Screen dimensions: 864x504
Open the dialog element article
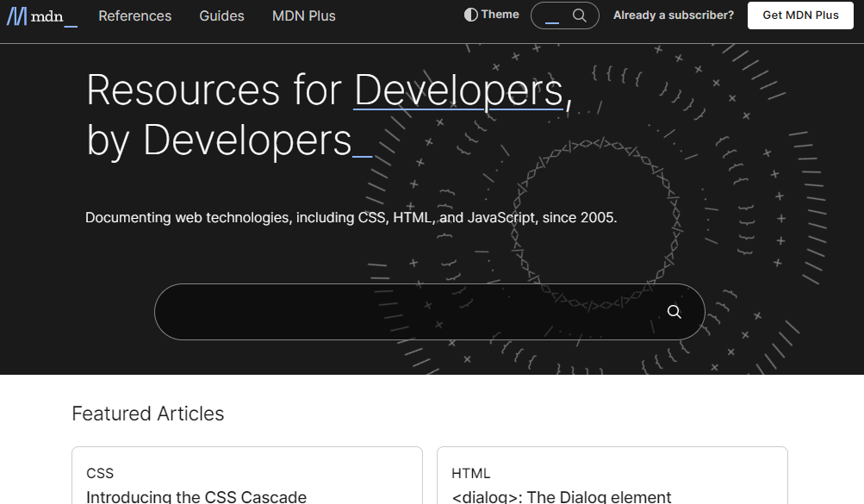click(x=561, y=496)
